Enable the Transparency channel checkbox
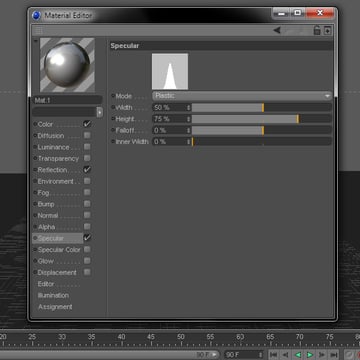Viewport: 360px width, 360px height. (87, 158)
